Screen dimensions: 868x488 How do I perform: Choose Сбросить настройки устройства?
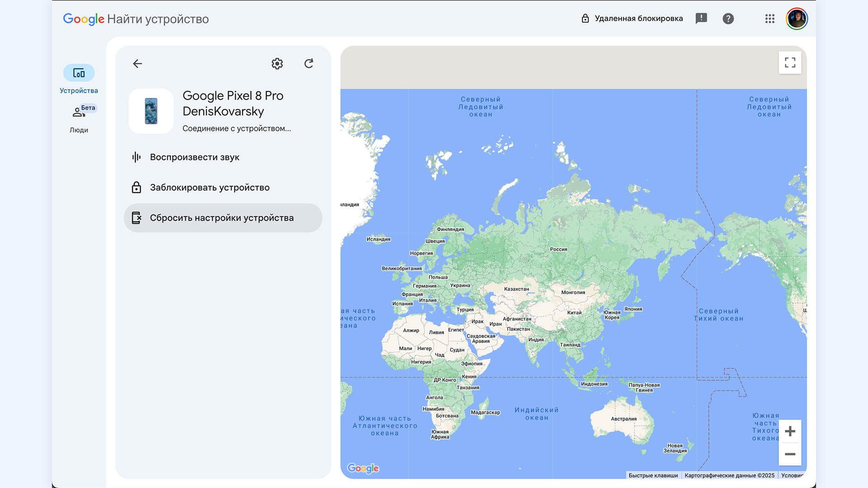(223, 218)
